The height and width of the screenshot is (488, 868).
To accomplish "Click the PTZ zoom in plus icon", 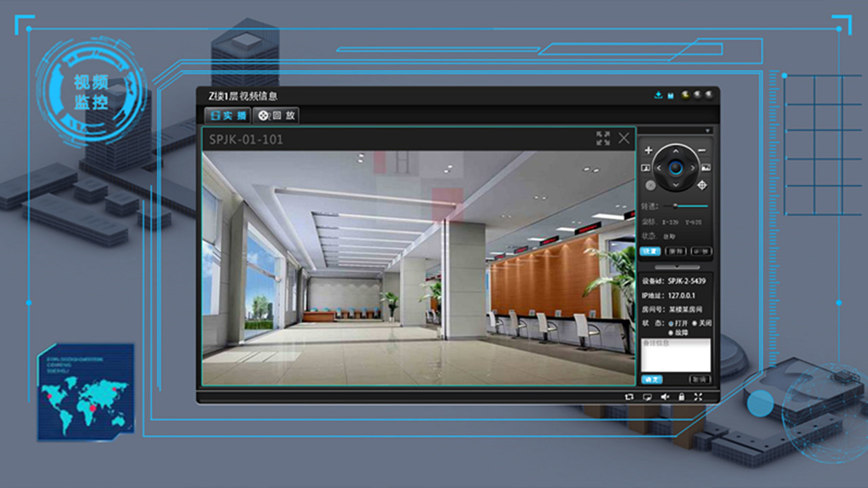I will pyautogui.click(x=648, y=150).
